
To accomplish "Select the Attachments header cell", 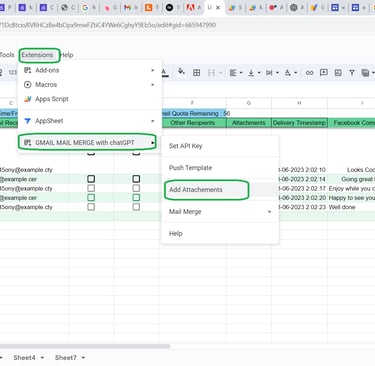I will tap(249, 123).
